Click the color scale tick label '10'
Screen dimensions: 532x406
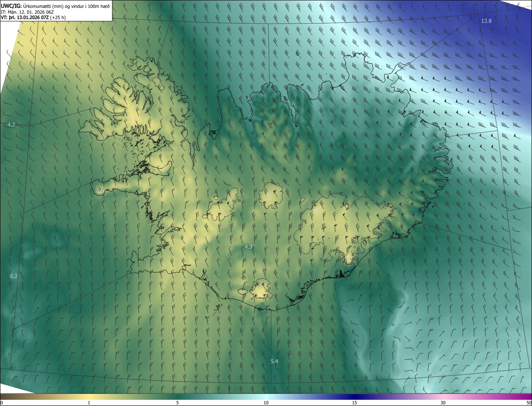[x=266, y=403]
